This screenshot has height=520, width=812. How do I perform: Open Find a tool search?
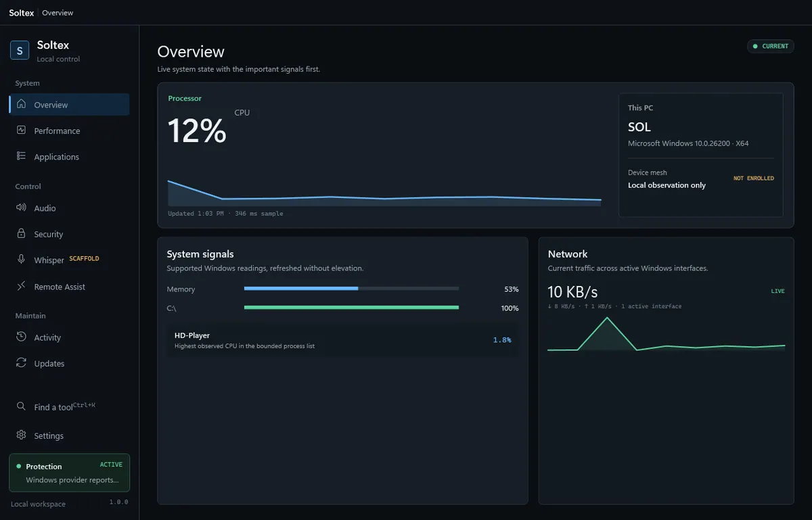(69, 407)
